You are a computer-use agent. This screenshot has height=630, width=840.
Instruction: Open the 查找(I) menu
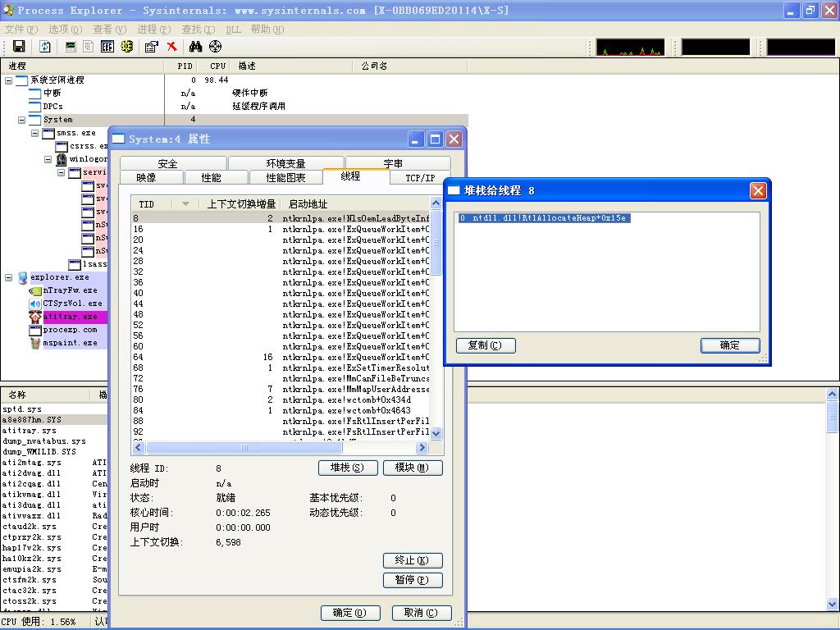coord(199,30)
